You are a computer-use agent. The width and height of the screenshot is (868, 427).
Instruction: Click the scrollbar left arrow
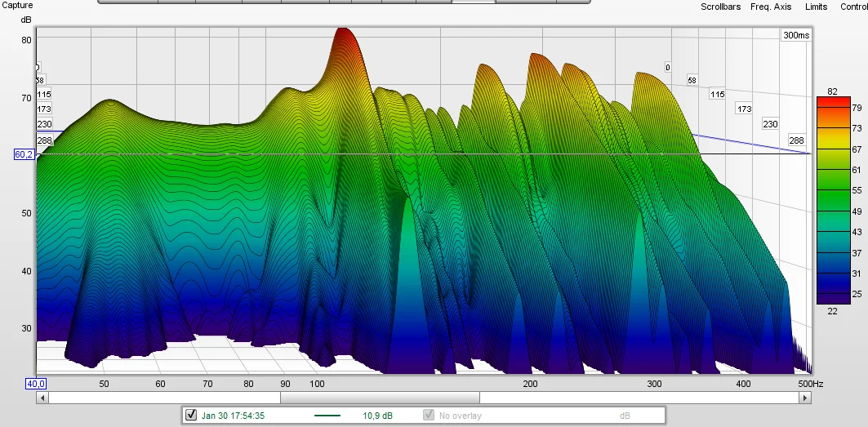click(42, 398)
